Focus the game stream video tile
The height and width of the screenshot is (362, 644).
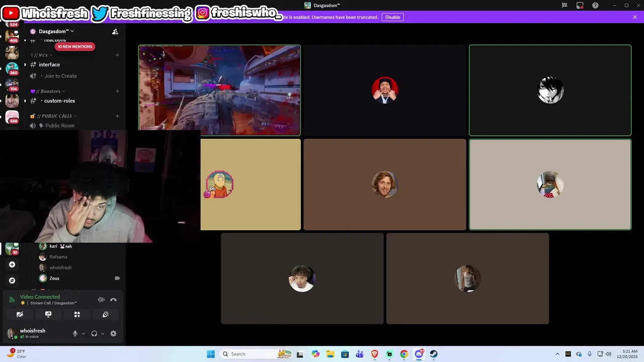(x=219, y=90)
